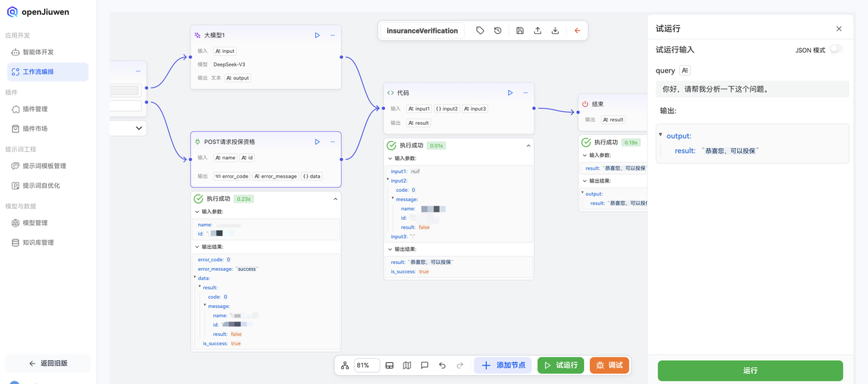The height and width of the screenshot is (384, 868).
Task: Show the minimap icon in bottom toolbar
Action: (407, 365)
